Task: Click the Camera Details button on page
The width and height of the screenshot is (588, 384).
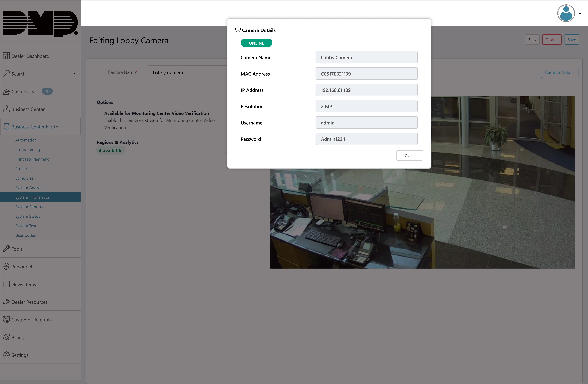Action: tap(560, 72)
